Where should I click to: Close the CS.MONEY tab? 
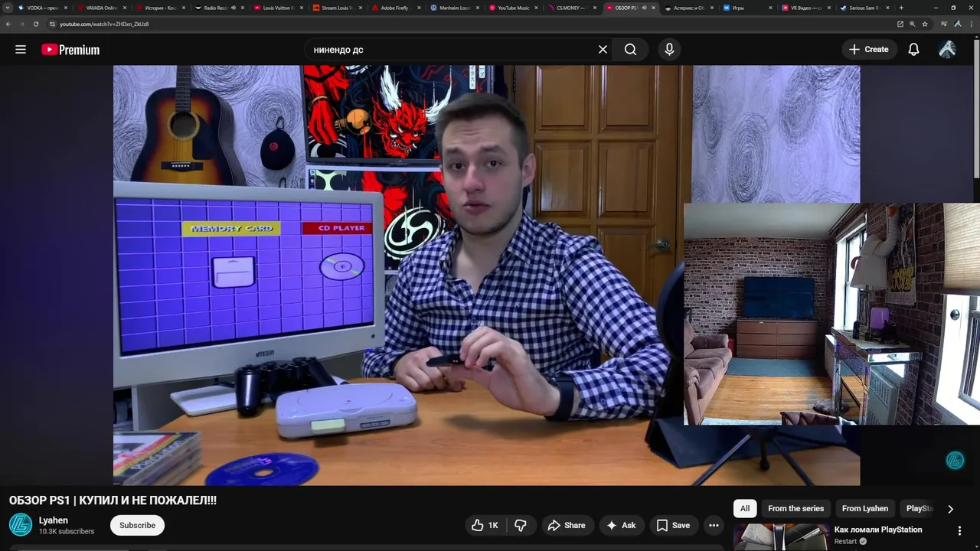(x=596, y=8)
